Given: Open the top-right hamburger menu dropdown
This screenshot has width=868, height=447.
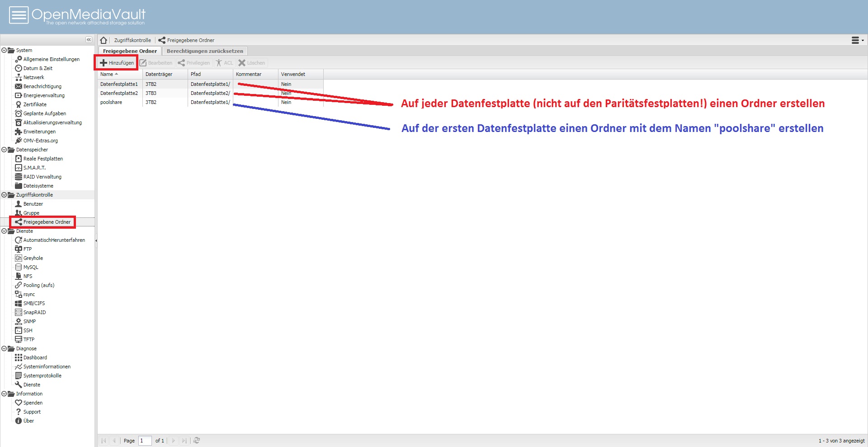Looking at the screenshot, I should 858,40.
